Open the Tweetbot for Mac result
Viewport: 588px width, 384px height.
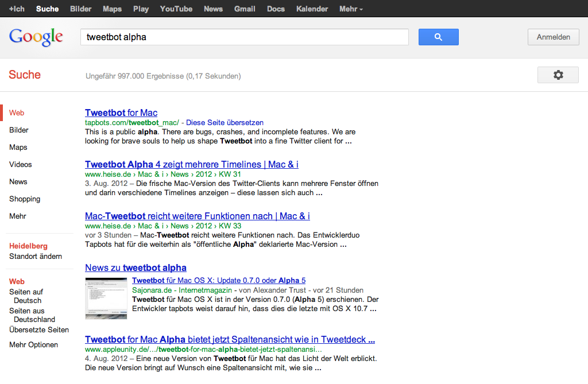(x=121, y=113)
